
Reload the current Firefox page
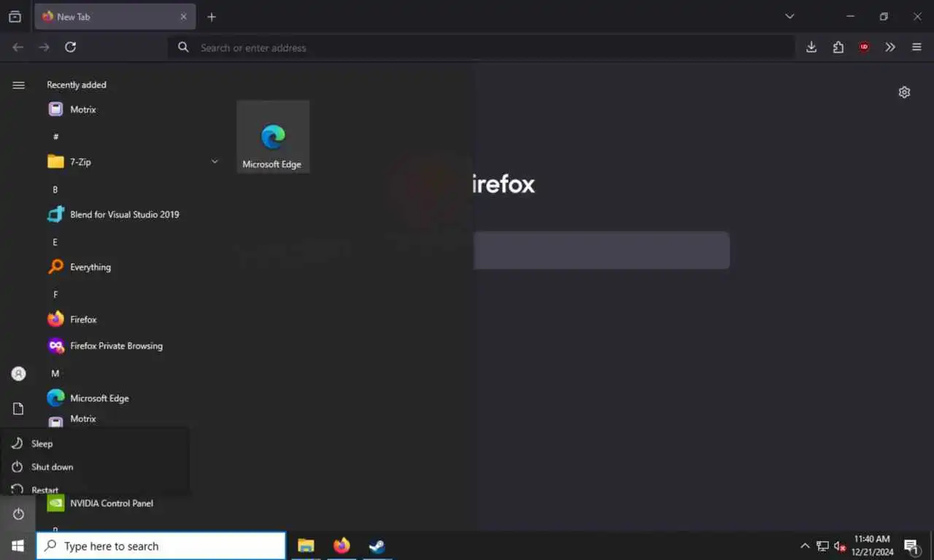(71, 47)
